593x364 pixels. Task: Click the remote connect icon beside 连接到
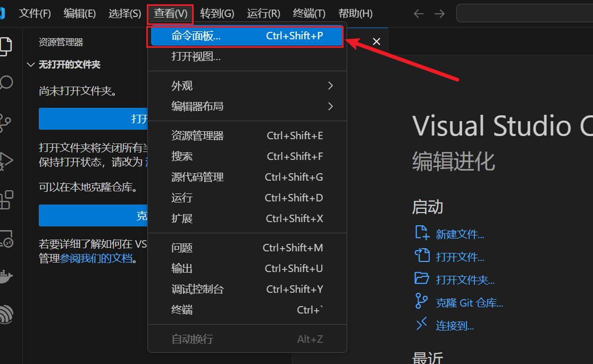coord(422,324)
